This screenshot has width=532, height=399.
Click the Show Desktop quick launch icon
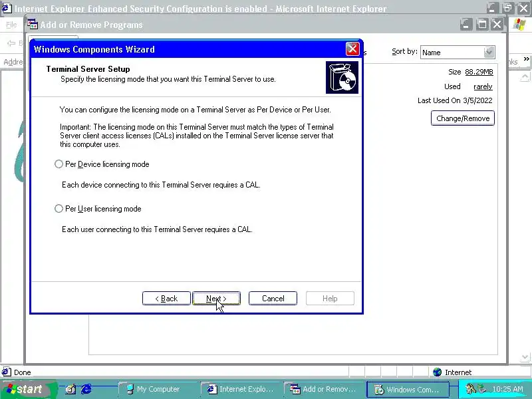point(70,389)
